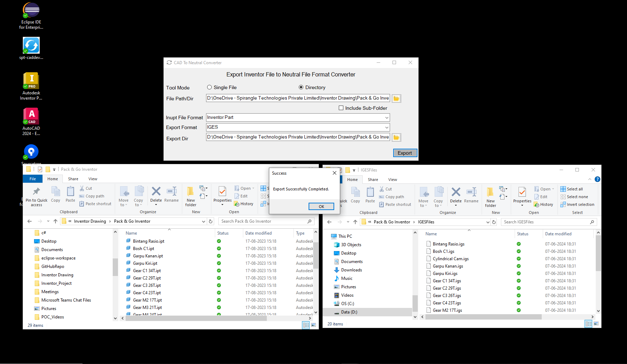Click Pin to Quick access

36,196
